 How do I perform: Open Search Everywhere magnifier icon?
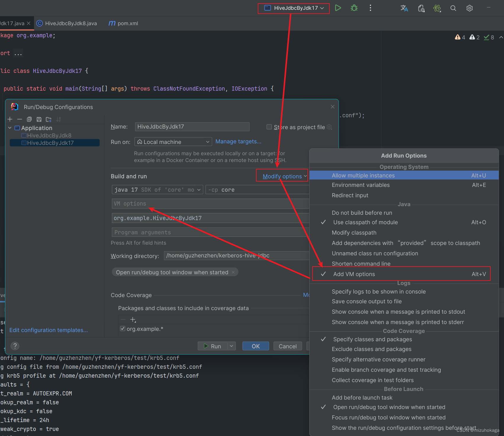click(453, 8)
